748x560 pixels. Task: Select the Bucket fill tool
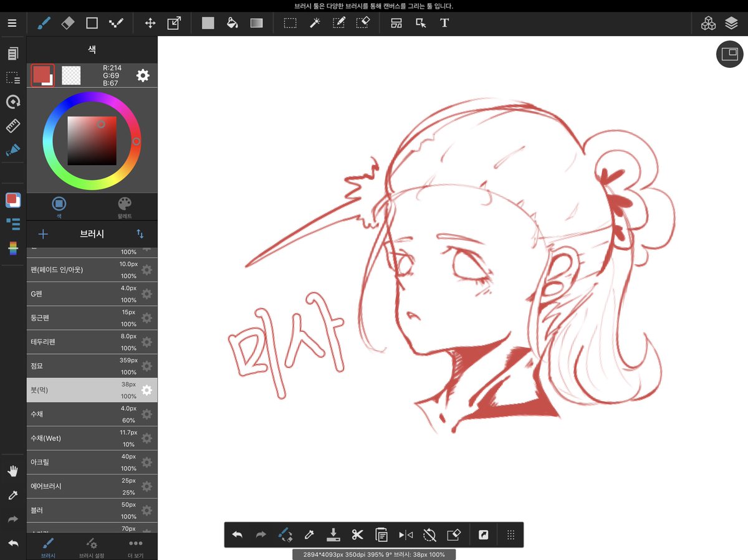pyautogui.click(x=233, y=23)
